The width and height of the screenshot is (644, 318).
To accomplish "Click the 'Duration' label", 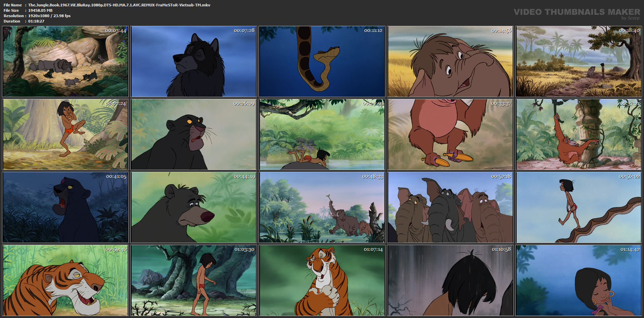I will [x=12, y=21].
